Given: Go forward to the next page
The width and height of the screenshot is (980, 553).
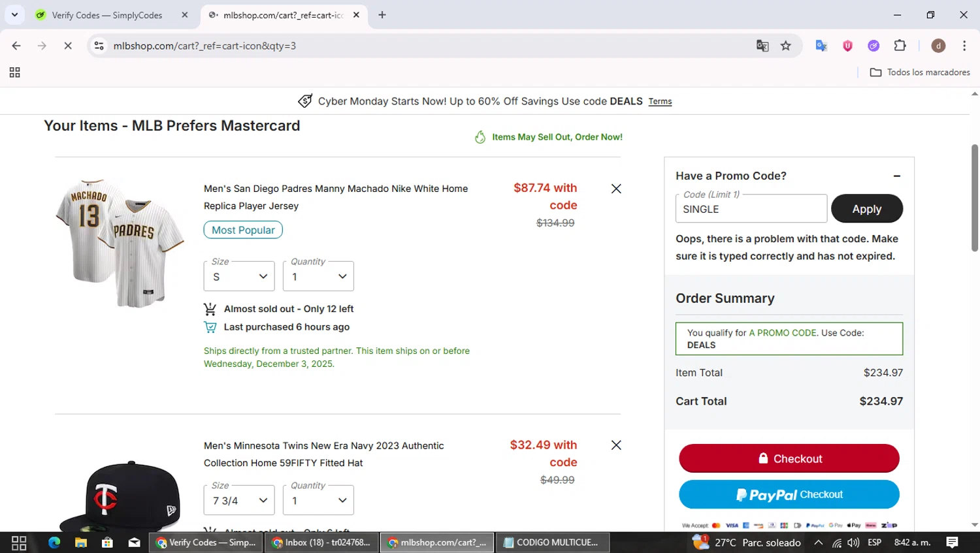Looking at the screenshot, I should (42, 46).
